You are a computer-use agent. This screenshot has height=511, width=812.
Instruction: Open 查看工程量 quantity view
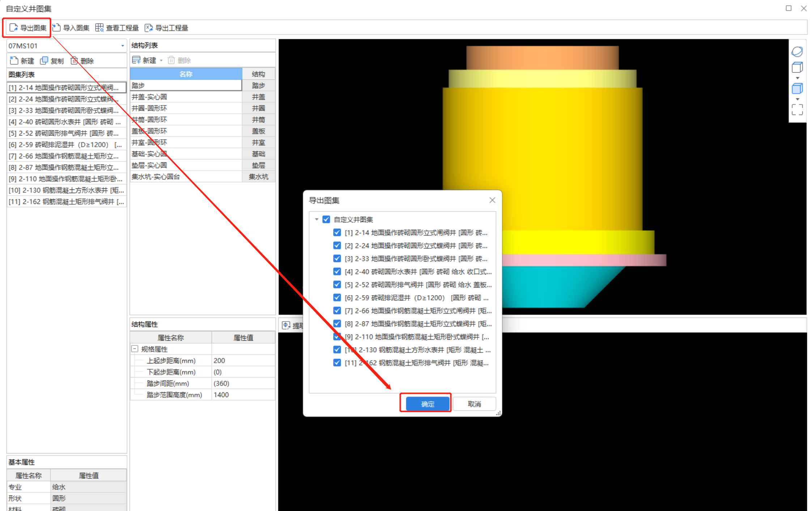pyautogui.click(x=117, y=28)
